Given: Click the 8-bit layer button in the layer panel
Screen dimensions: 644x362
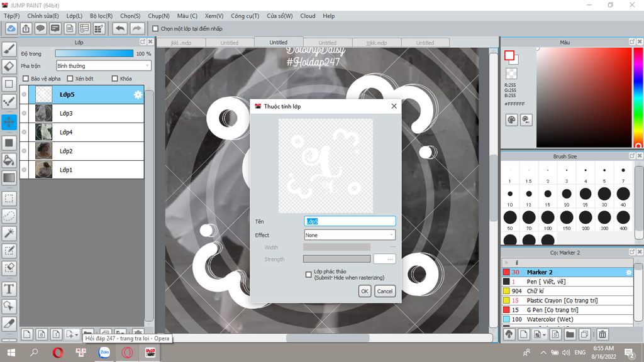Looking at the screenshot, I should [x=42, y=334].
